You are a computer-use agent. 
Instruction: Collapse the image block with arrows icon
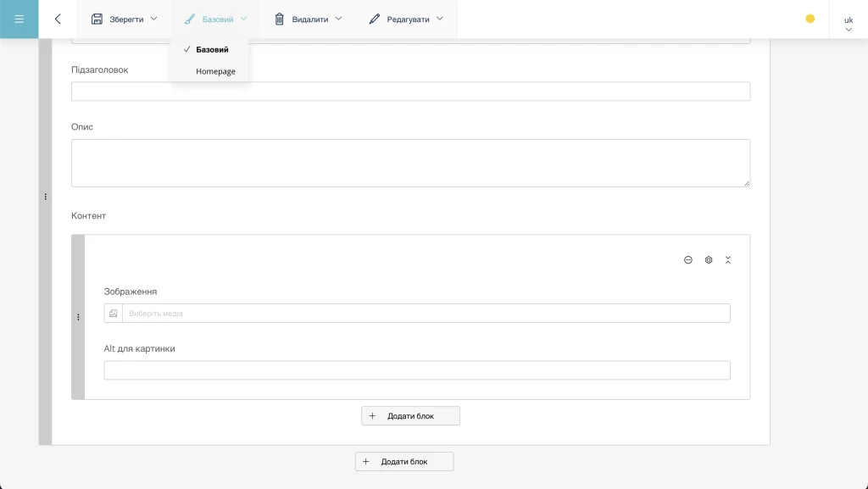point(728,260)
